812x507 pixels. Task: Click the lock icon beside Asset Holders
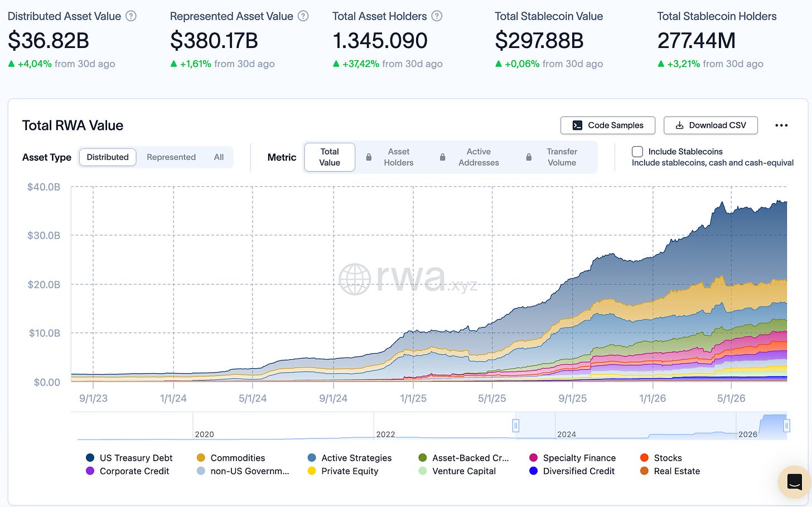(369, 157)
